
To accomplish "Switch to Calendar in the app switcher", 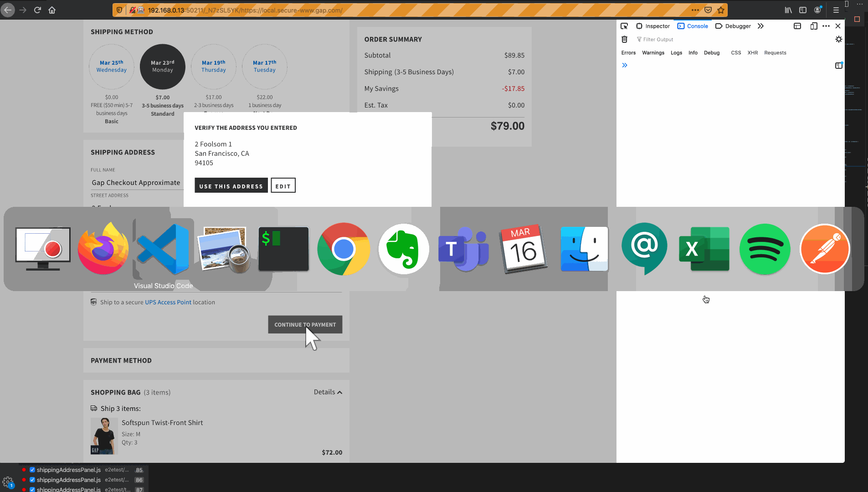I will (x=524, y=249).
